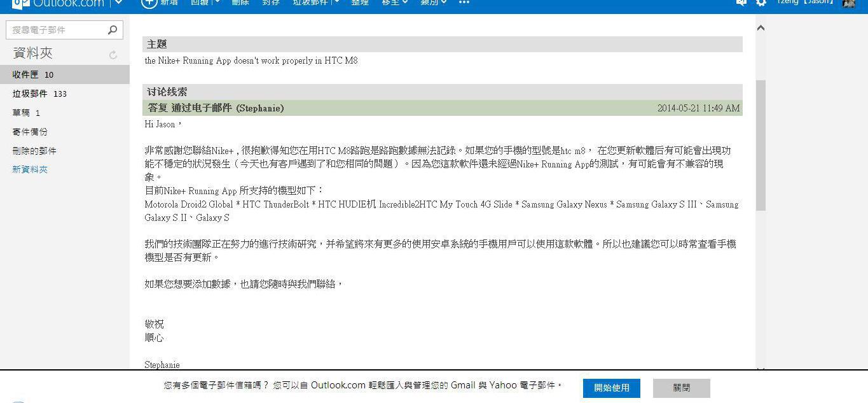
Task: Expand the 垃圾郵件 toolbar dropdown arrow
Action: (x=336, y=3)
